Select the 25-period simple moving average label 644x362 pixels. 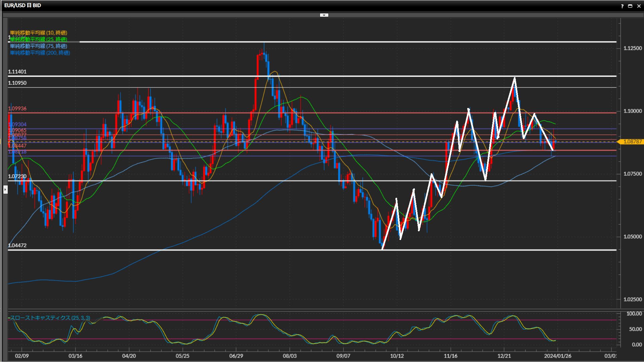coord(39,39)
